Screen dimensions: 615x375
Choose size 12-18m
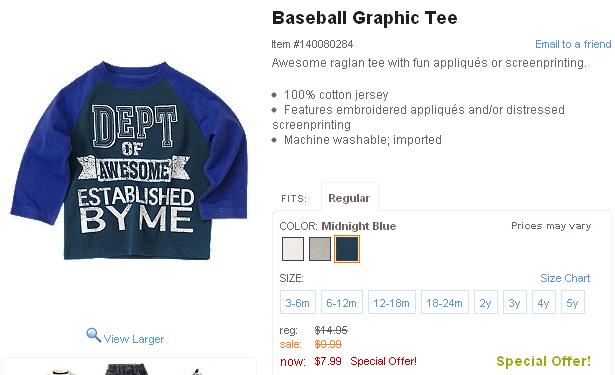[391, 302]
